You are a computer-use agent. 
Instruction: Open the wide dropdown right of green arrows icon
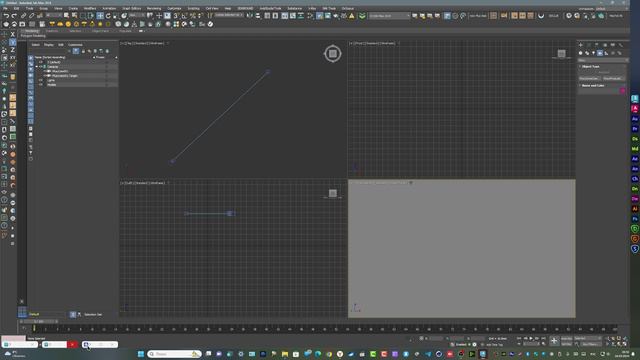click(389, 16)
